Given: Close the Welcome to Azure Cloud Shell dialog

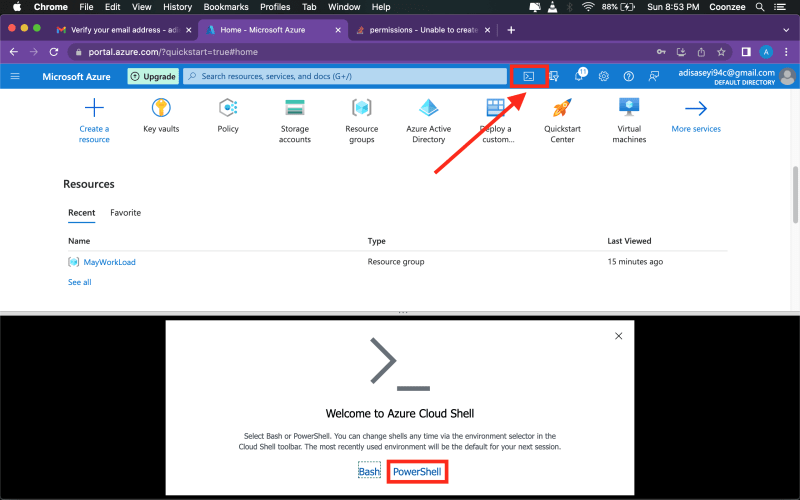Looking at the screenshot, I should click(x=618, y=336).
